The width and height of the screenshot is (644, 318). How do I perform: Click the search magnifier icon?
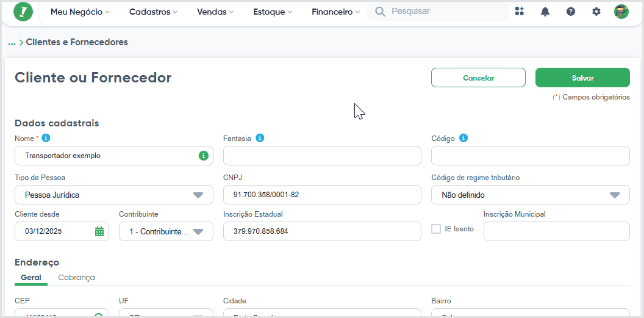click(381, 12)
